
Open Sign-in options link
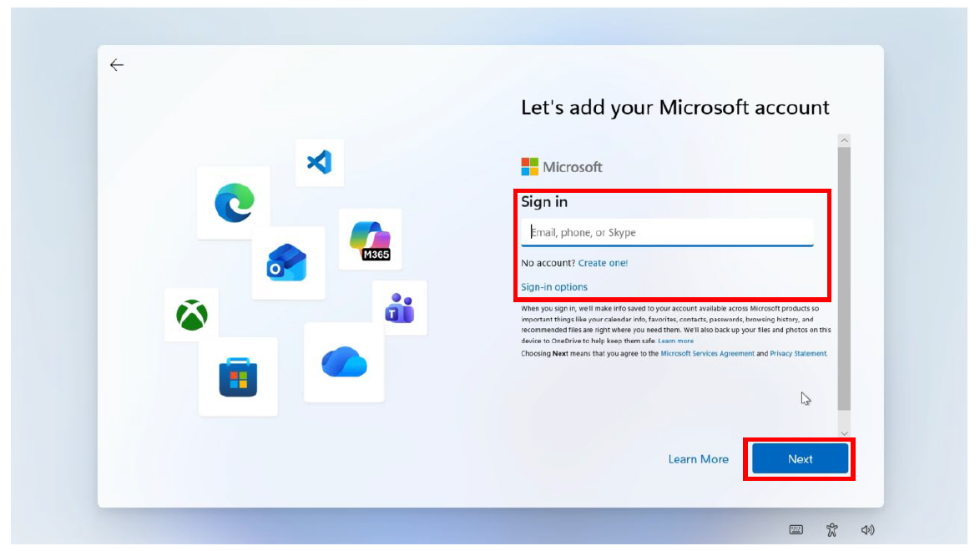(x=554, y=287)
